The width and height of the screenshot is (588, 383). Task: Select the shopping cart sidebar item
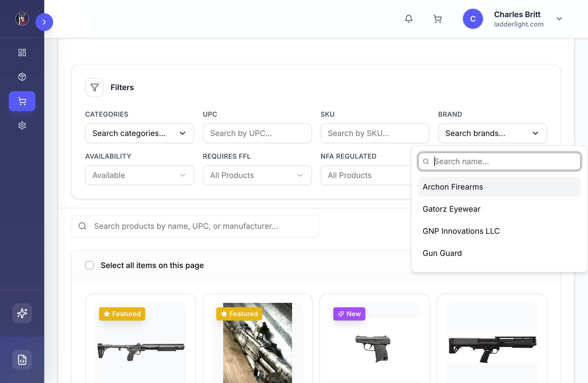22,101
